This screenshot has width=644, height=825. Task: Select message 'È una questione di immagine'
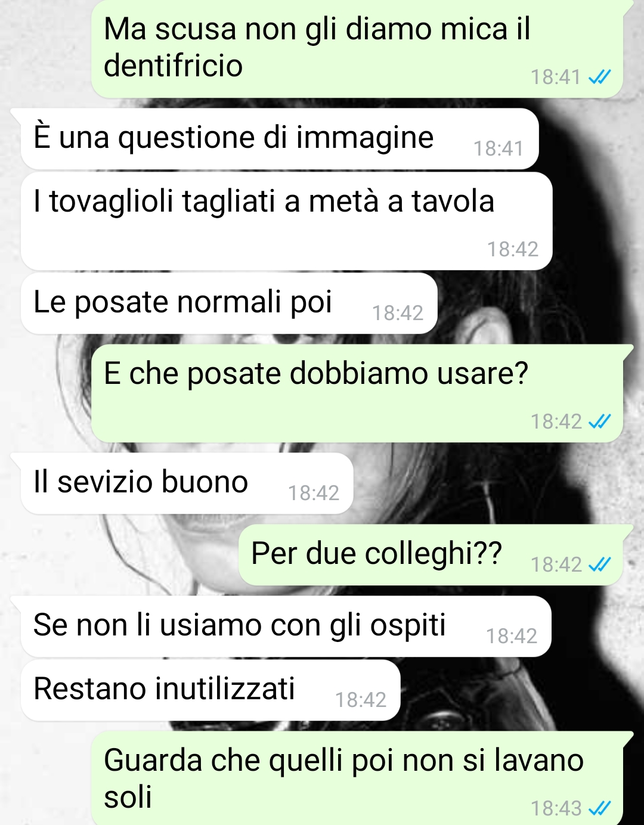pos(280,138)
